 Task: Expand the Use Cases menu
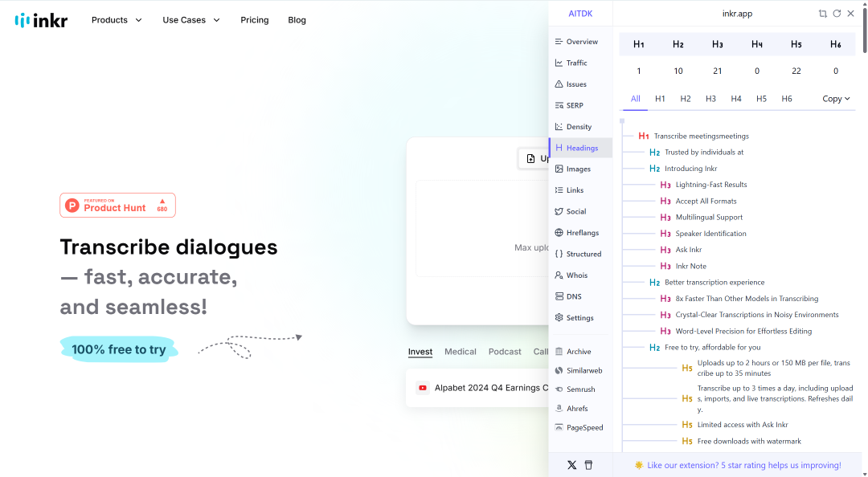(191, 20)
